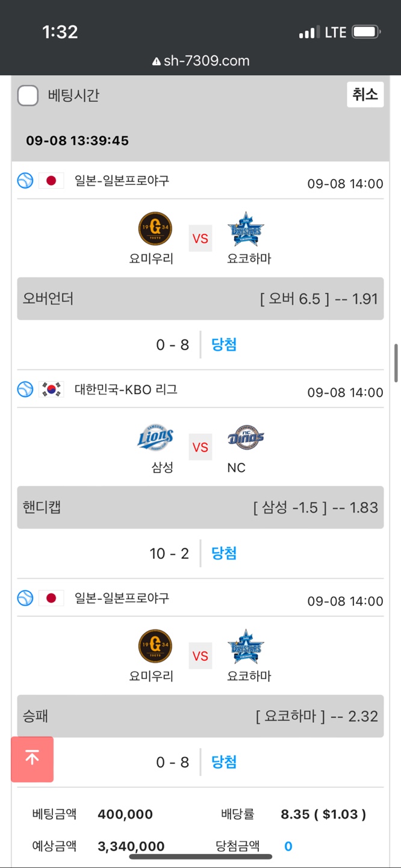The width and height of the screenshot is (401, 868).
Task: Click the page scrollbar on right edge
Action: (x=396, y=363)
